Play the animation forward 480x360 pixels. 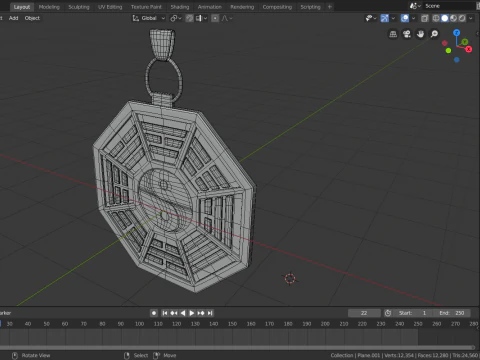pos(192,313)
